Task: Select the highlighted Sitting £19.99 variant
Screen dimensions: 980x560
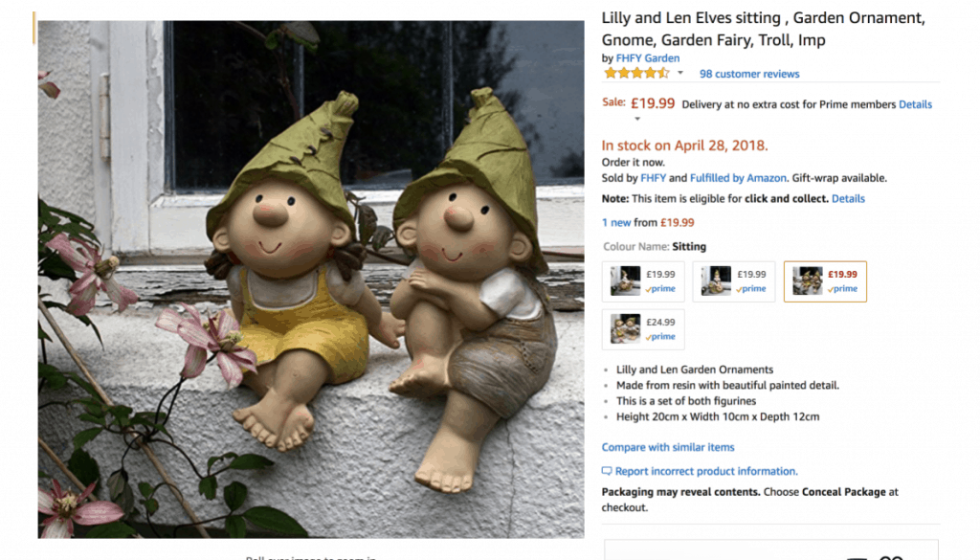Action: (x=825, y=281)
